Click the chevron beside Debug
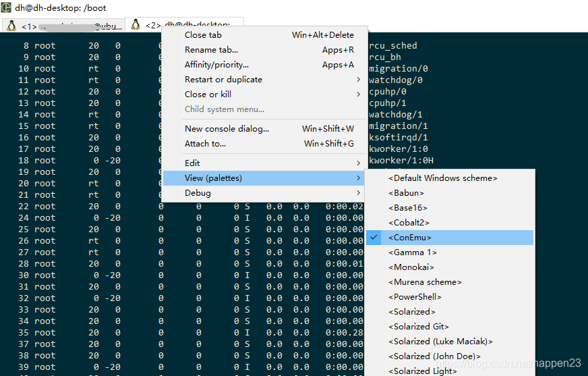588x376 pixels. (359, 193)
